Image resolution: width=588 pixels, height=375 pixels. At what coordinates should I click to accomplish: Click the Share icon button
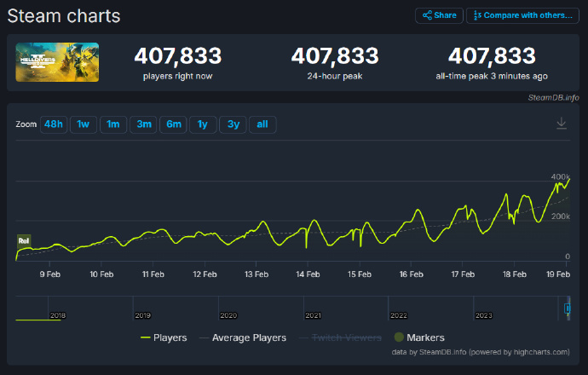tap(439, 15)
